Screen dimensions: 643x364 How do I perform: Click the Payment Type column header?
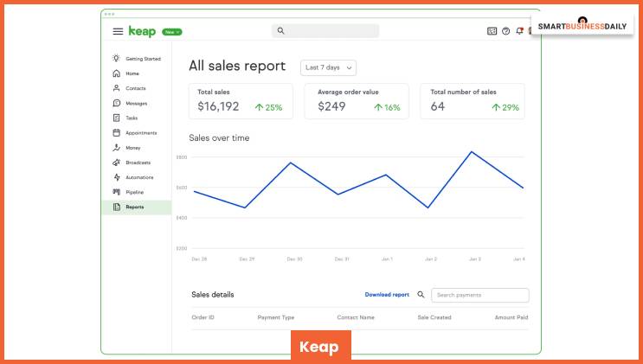coord(275,317)
